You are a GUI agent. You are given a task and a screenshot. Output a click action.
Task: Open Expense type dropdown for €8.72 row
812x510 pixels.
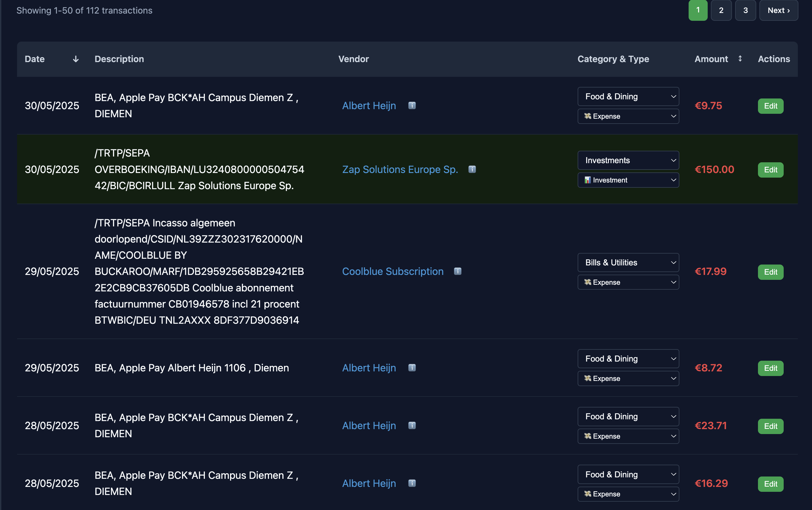coord(628,378)
